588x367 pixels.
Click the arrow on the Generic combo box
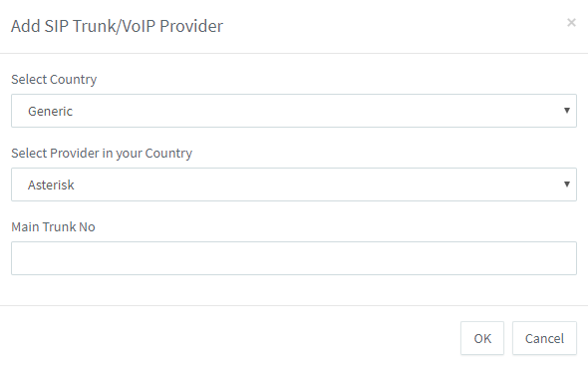click(x=567, y=111)
